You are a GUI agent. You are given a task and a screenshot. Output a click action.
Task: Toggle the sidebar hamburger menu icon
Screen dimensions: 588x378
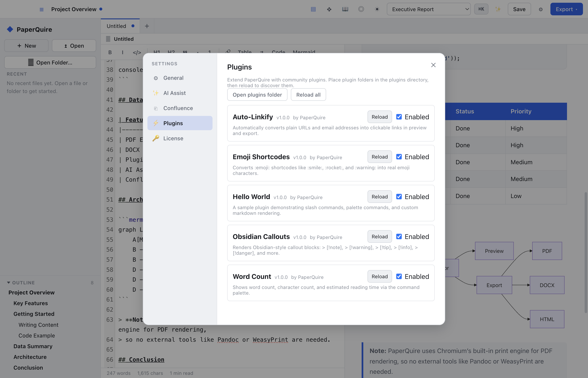[41, 9]
